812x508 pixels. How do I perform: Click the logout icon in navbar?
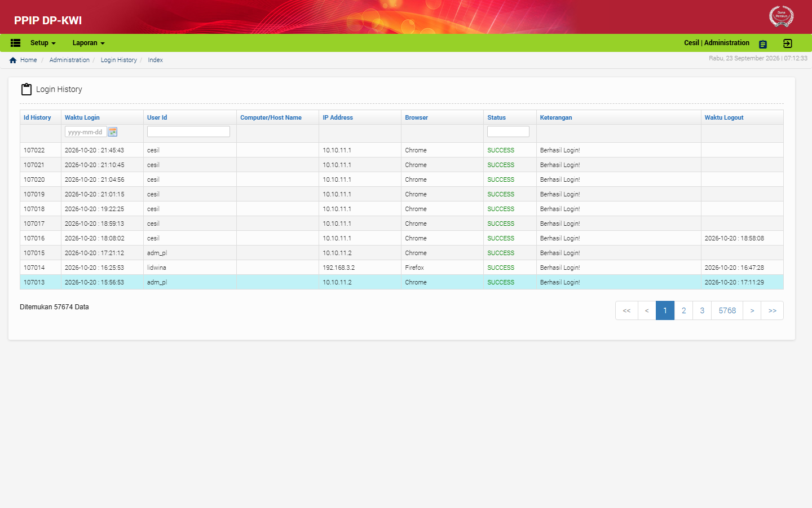coord(788,43)
